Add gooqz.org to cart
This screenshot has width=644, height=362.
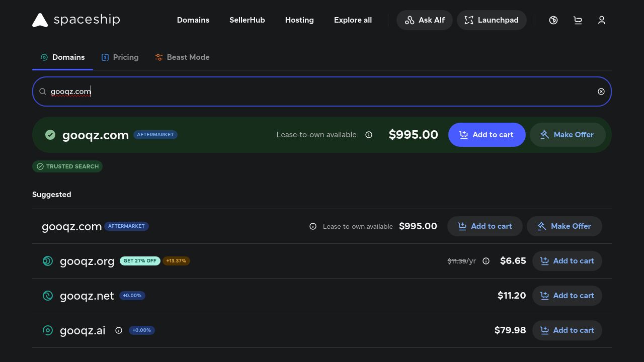[x=567, y=261]
